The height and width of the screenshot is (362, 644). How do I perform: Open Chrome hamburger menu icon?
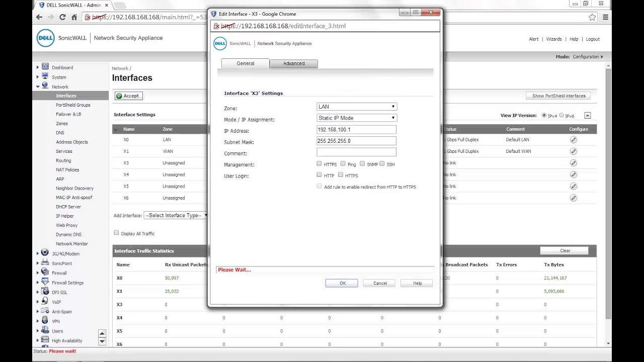(x=605, y=17)
